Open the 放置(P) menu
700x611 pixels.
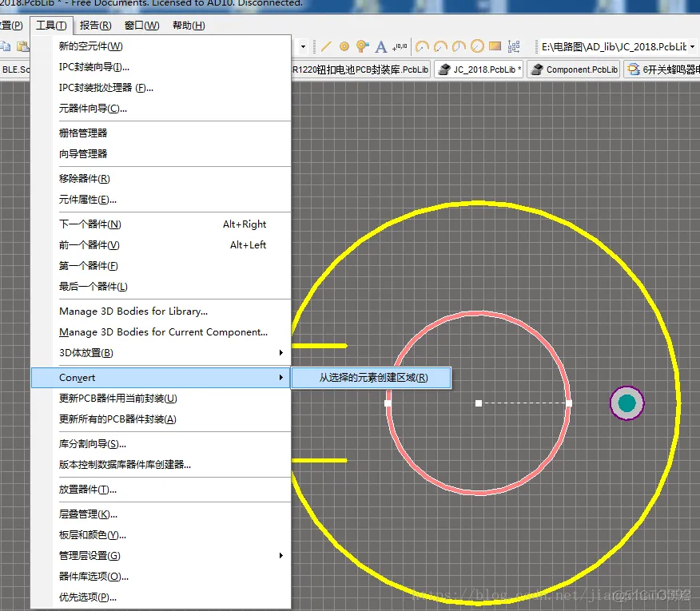[11, 26]
